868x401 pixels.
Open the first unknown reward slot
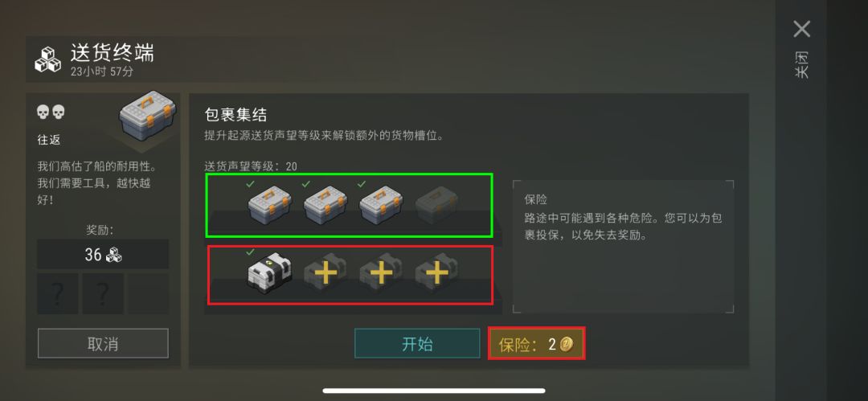point(58,294)
